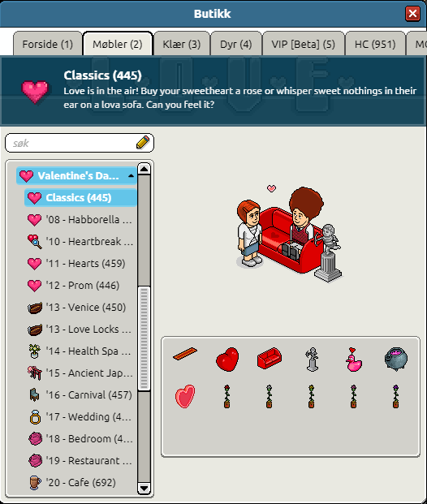427x504 pixels.
Task: Click the pencil icon in search box
Action: (143, 142)
